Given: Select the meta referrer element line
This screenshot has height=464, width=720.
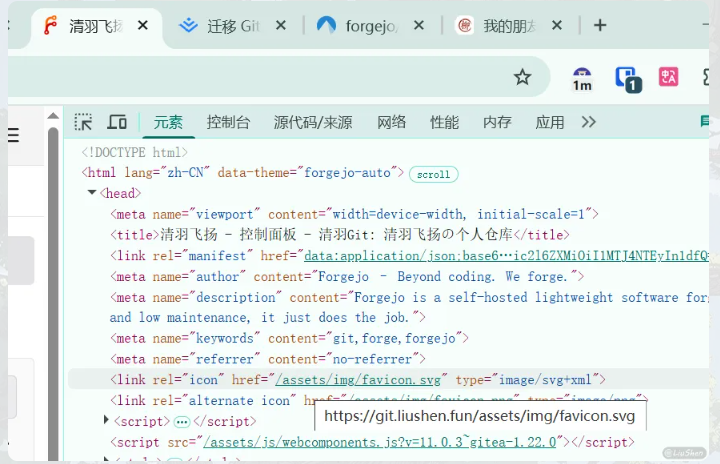Looking at the screenshot, I should [268, 359].
